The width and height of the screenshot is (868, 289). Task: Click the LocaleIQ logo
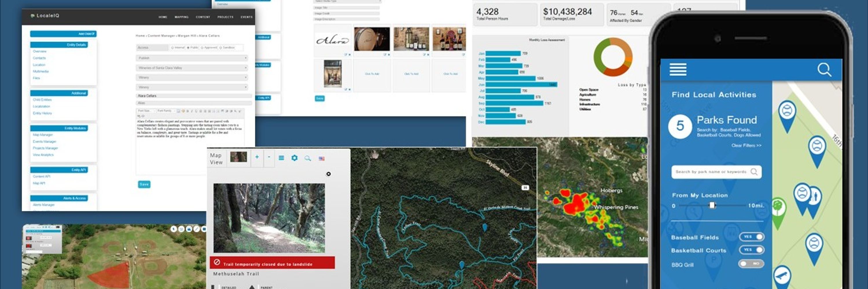[x=45, y=16]
